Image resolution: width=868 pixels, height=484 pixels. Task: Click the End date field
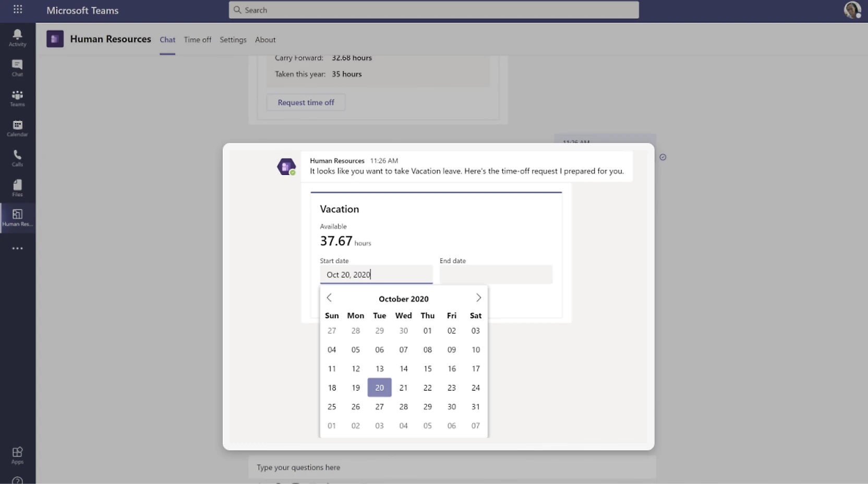click(496, 274)
